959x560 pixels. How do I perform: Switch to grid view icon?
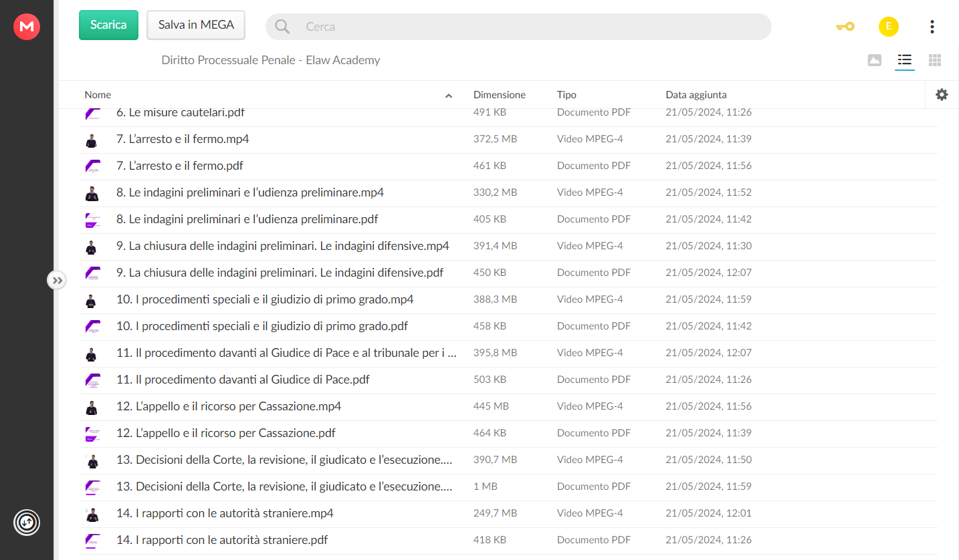point(935,60)
